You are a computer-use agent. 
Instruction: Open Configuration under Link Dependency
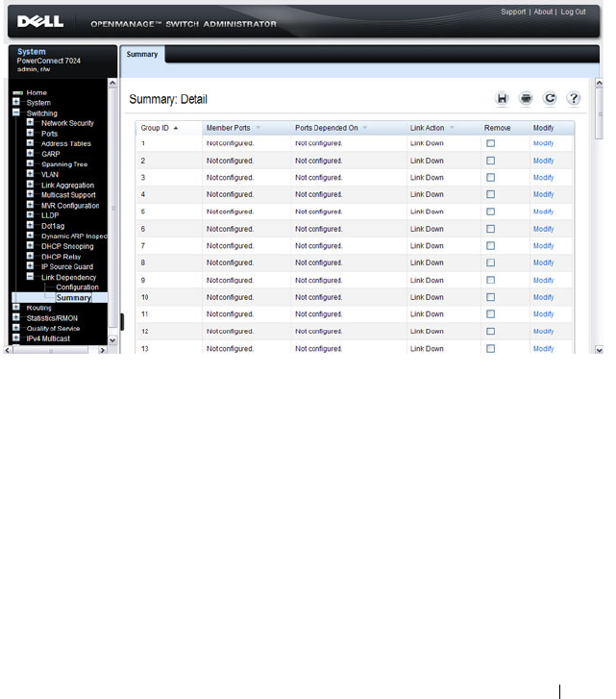(77, 287)
